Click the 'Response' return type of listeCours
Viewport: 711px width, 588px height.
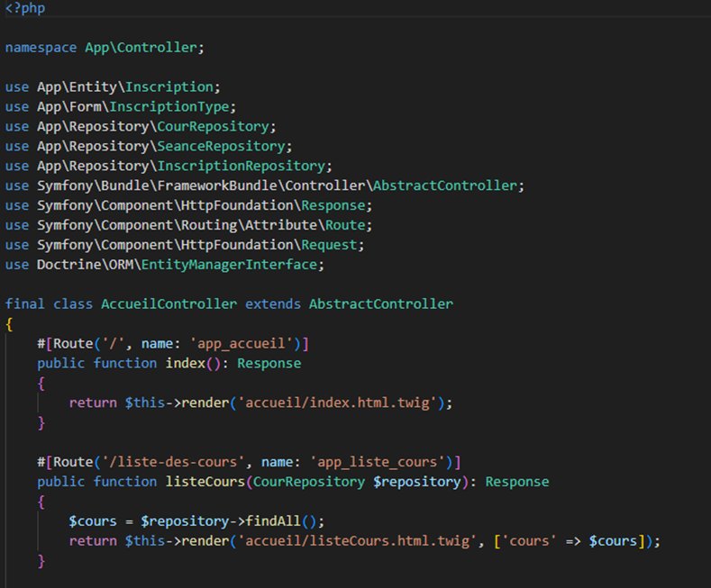tap(517, 482)
